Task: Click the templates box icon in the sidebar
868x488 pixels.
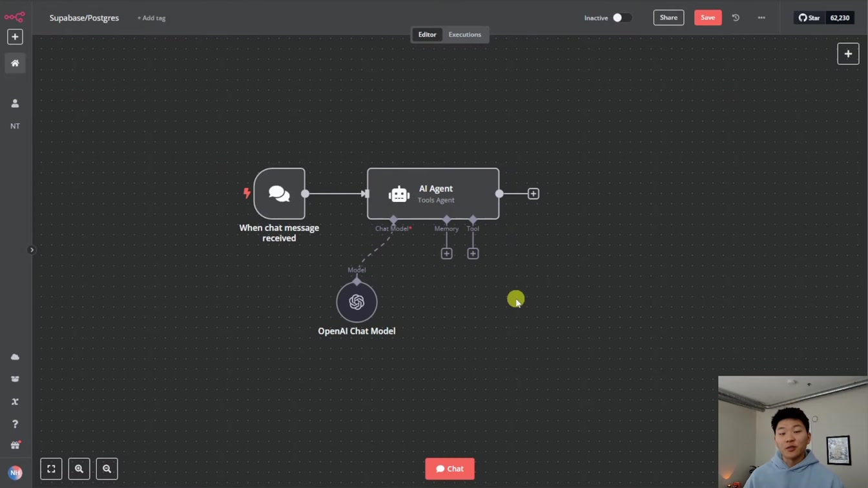Action: pos(15,379)
